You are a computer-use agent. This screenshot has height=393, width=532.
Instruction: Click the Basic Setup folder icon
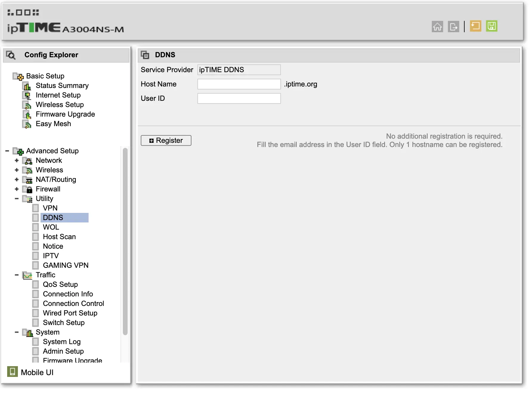point(18,76)
